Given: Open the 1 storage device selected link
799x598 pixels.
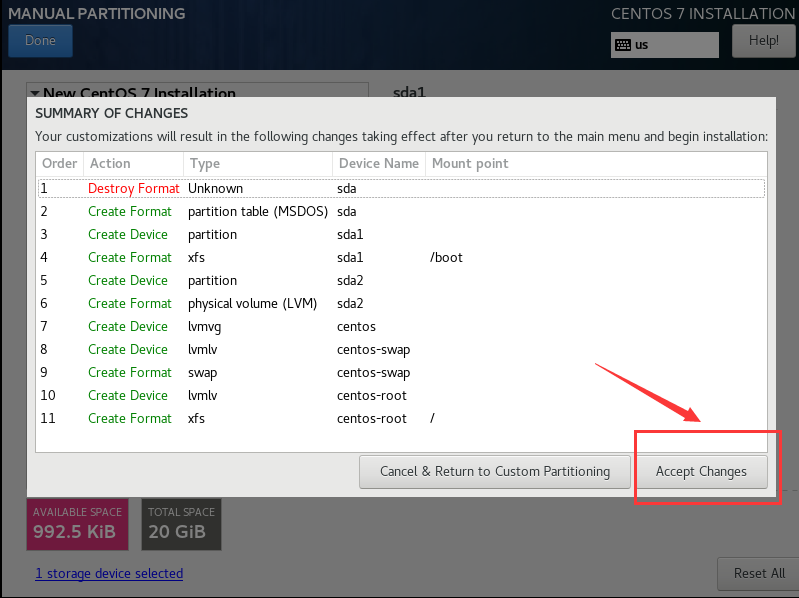Looking at the screenshot, I should pyautogui.click(x=109, y=574).
